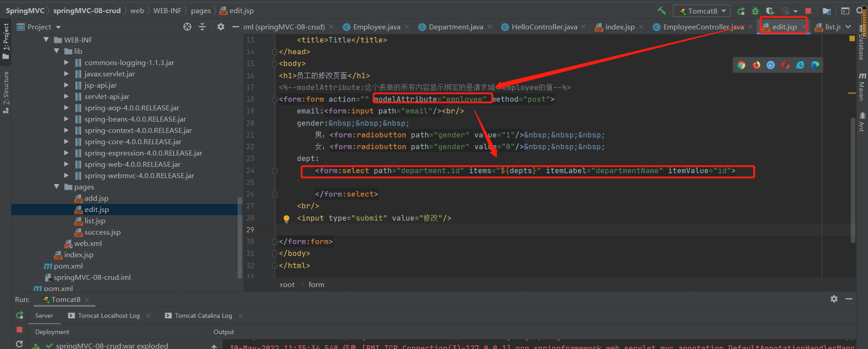The image size is (868, 349).
Task: Open Project panel settings gear
Action: pos(221,27)
